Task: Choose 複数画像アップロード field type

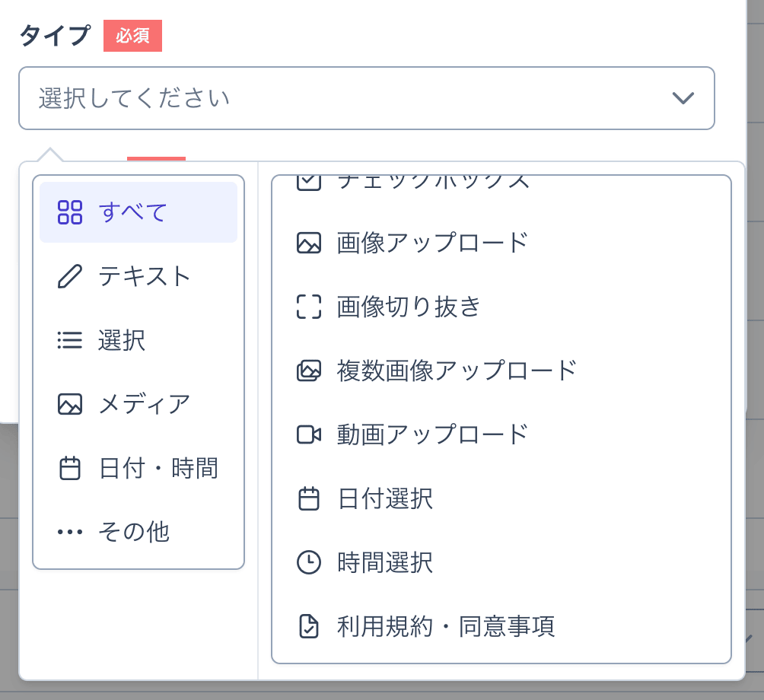Action: pos(501,371)
